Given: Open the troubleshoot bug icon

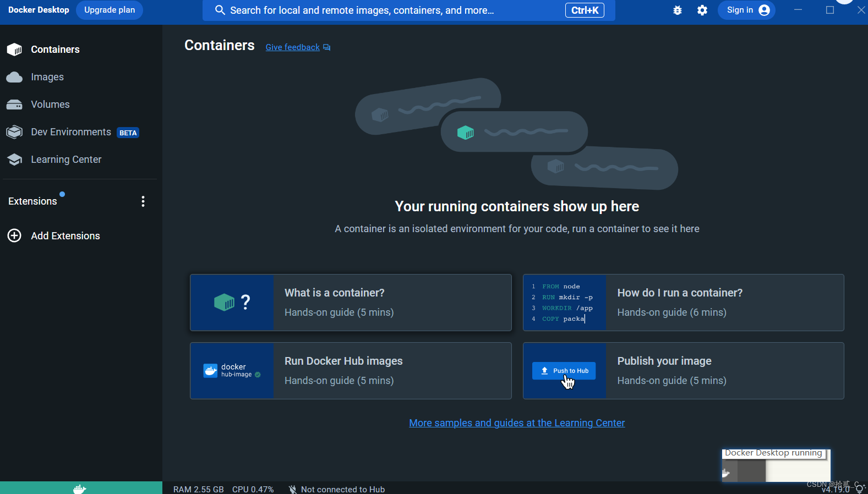Looking at the screenshot, I should pyautogui.click(x=678, y=10).
